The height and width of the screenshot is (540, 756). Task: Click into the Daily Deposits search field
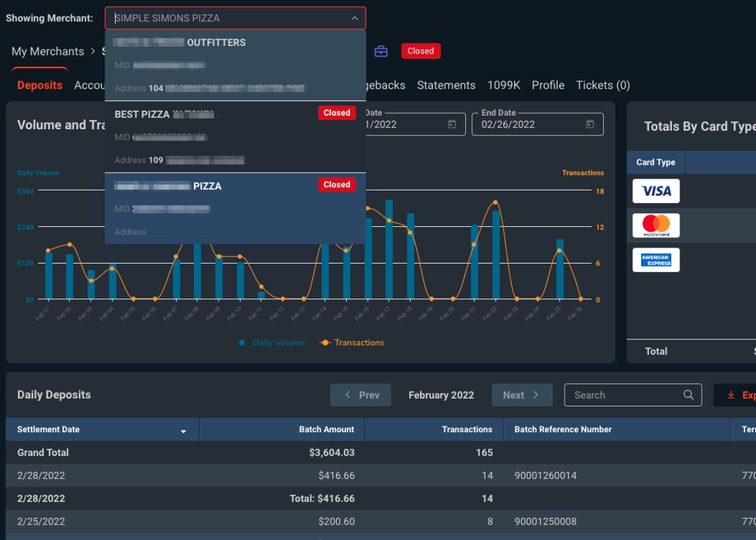click(625, 395)
